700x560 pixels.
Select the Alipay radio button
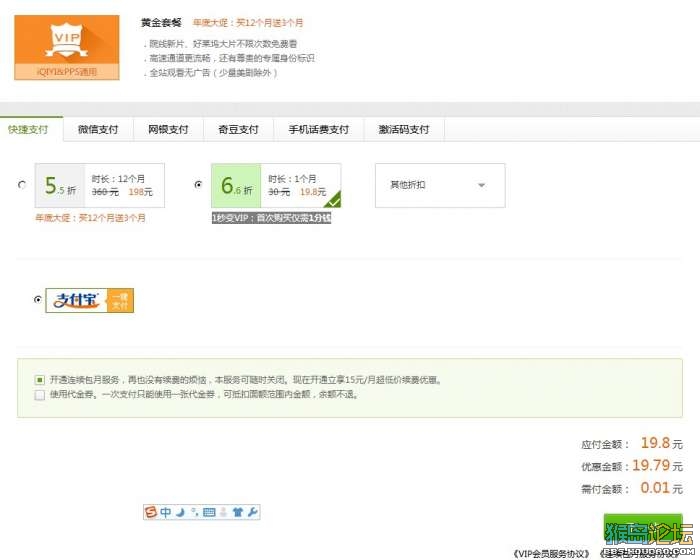tap(38, 300)
